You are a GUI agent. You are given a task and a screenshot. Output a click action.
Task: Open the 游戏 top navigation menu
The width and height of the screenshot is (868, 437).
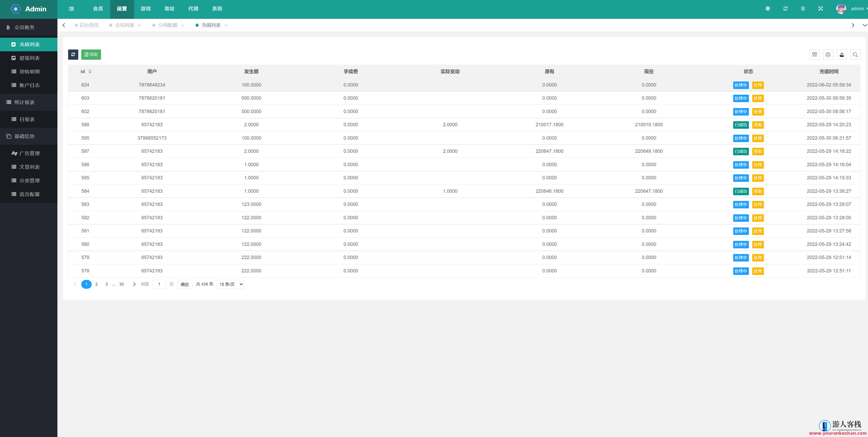[x=145, y=9]
